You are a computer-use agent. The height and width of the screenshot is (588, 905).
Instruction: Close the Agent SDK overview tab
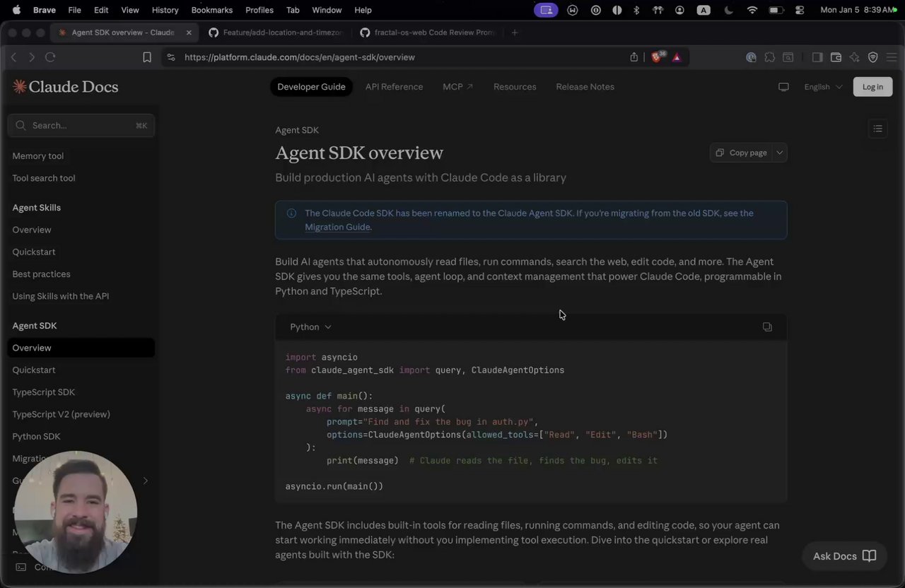(x=189, y=33)
